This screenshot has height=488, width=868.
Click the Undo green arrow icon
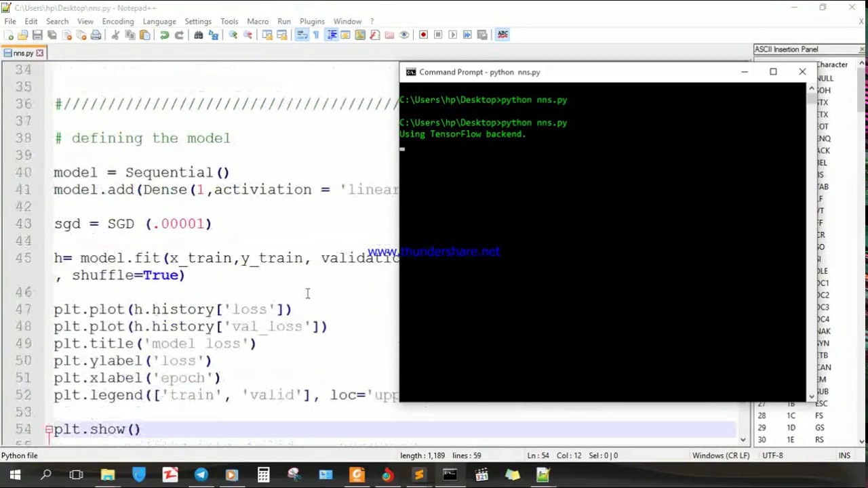(164, 35)
